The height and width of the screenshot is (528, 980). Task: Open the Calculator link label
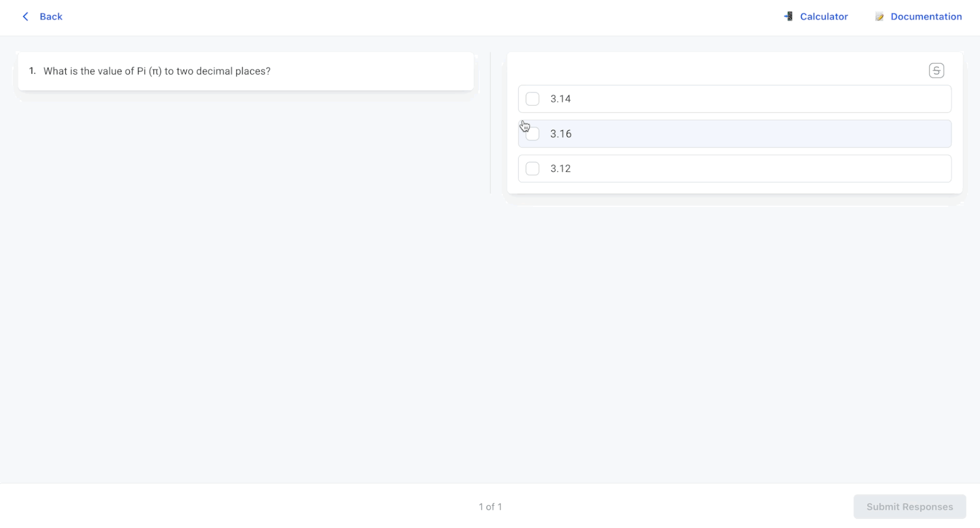(x=824, y=17)
